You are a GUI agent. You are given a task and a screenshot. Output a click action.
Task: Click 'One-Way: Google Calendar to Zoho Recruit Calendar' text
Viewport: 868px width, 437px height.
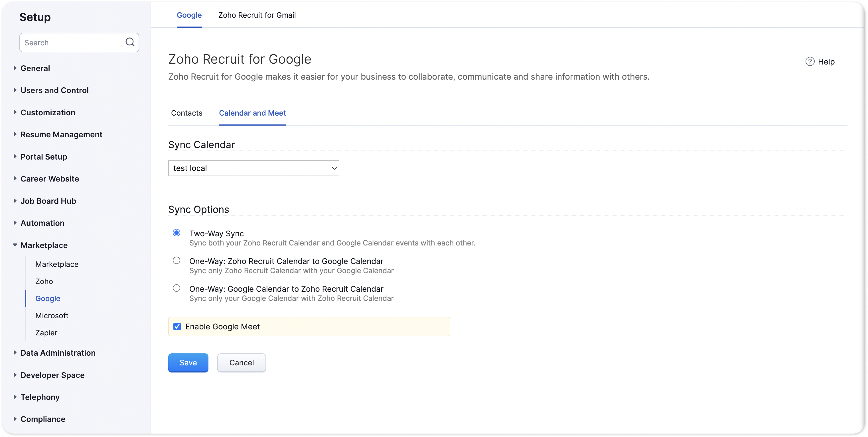[286, 289]
